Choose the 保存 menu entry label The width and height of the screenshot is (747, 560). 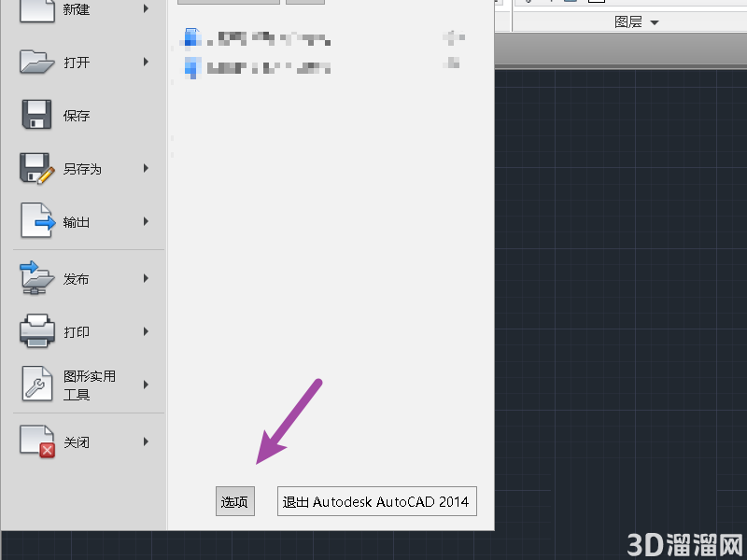coord(77,116)
